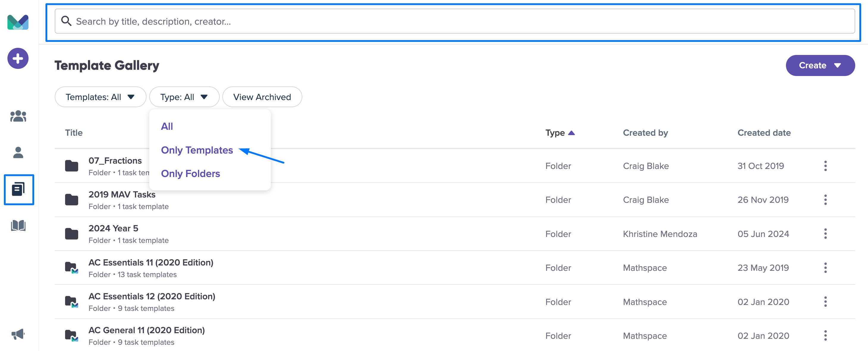The image size is (868, 351).
Task: Open more options for AC Essentials 12
Action: [825, 302]
